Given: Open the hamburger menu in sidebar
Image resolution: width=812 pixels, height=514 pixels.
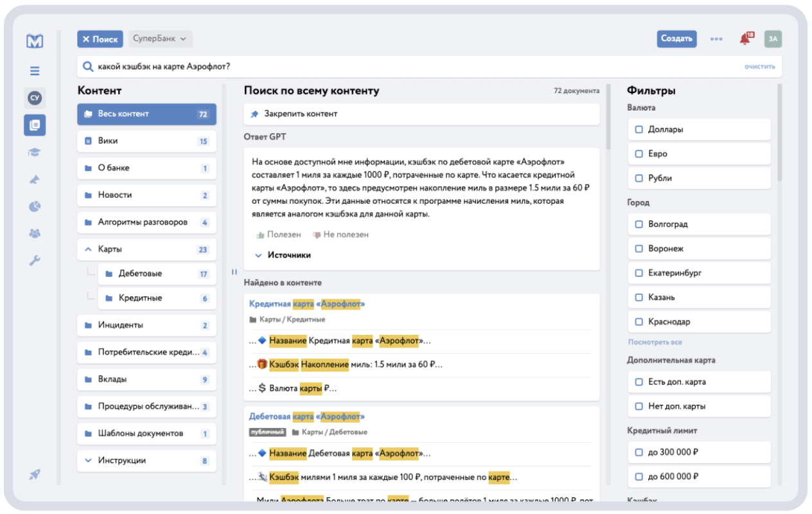Looking at the screenshot, I should pos(35,71).
